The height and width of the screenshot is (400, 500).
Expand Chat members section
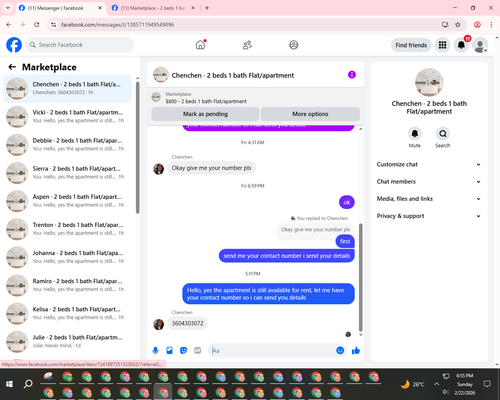point(429,182)
